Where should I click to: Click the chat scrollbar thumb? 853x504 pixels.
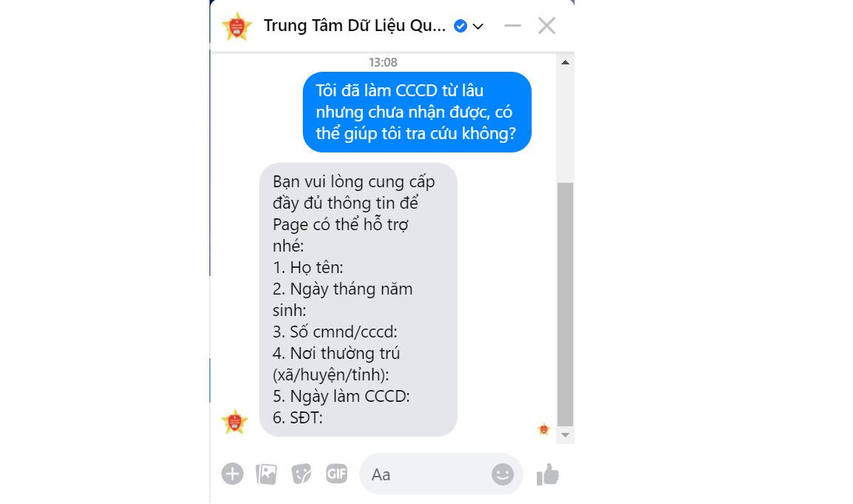(x=565, y=304)
